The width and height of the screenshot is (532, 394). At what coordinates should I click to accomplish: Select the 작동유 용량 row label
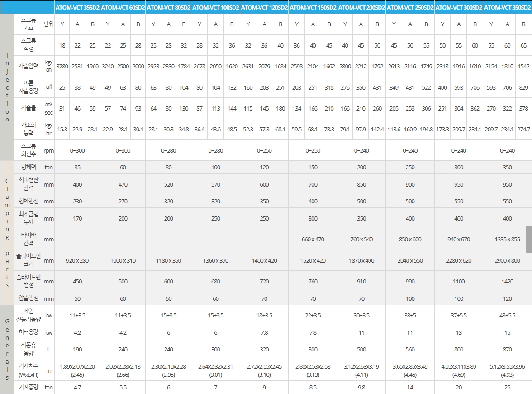[28, 349]
